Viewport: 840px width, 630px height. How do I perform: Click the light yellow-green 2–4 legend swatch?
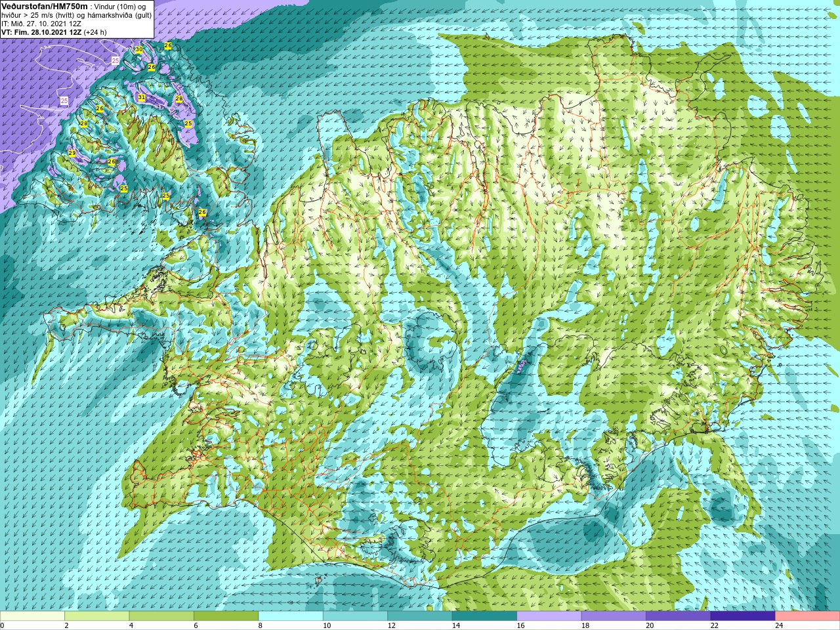(x=96, y=616)
